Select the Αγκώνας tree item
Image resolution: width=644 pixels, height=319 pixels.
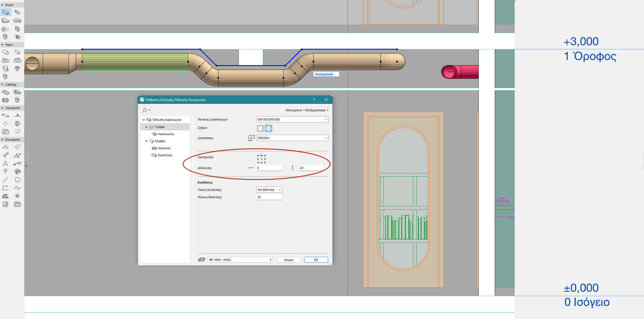[x=164, y=148]
